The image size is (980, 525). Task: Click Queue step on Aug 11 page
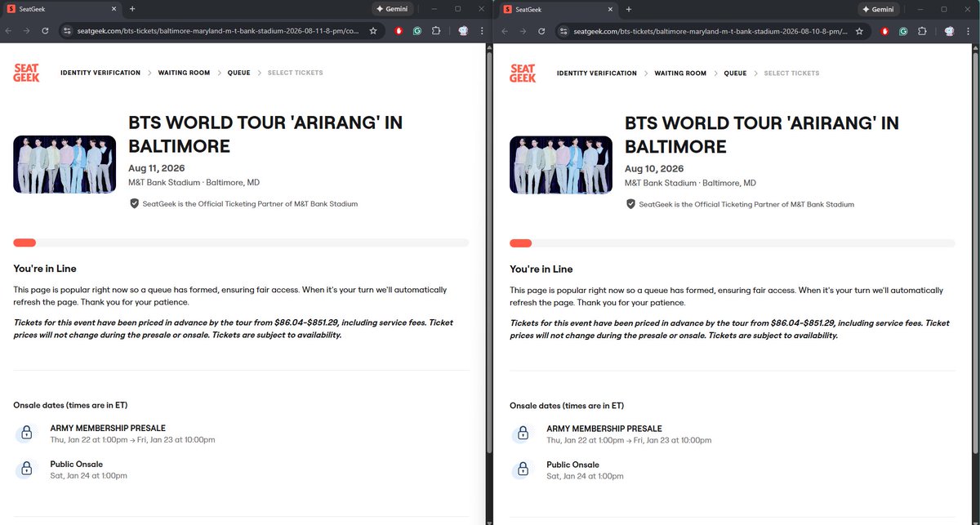pos(238,73)
